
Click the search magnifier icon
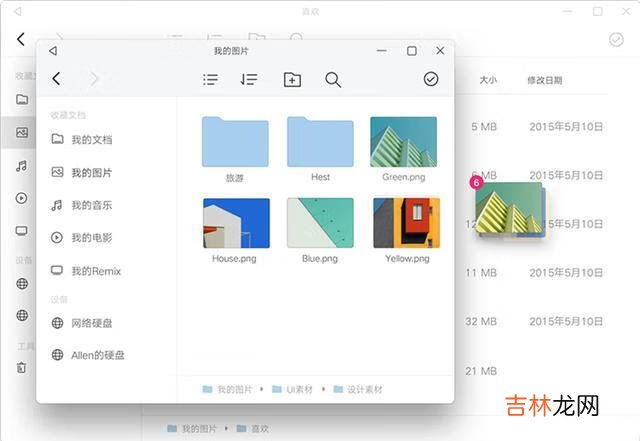click(x=333, y=79)
